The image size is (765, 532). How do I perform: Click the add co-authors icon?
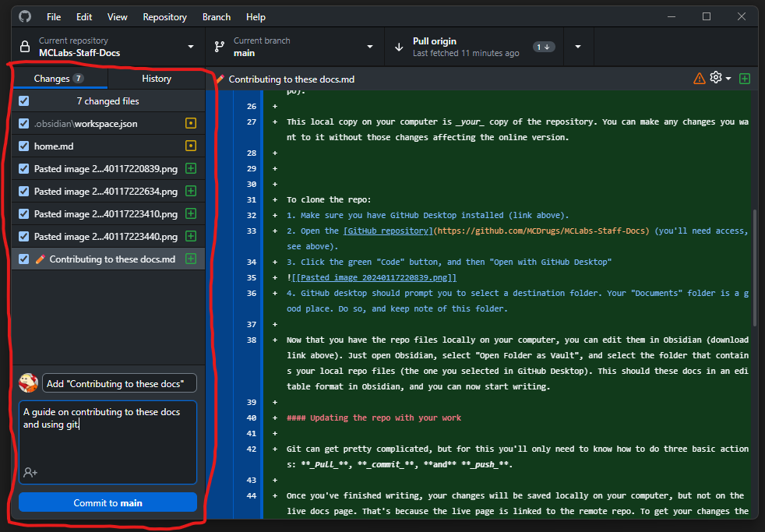pyautogui.click(x=30, y=472)
